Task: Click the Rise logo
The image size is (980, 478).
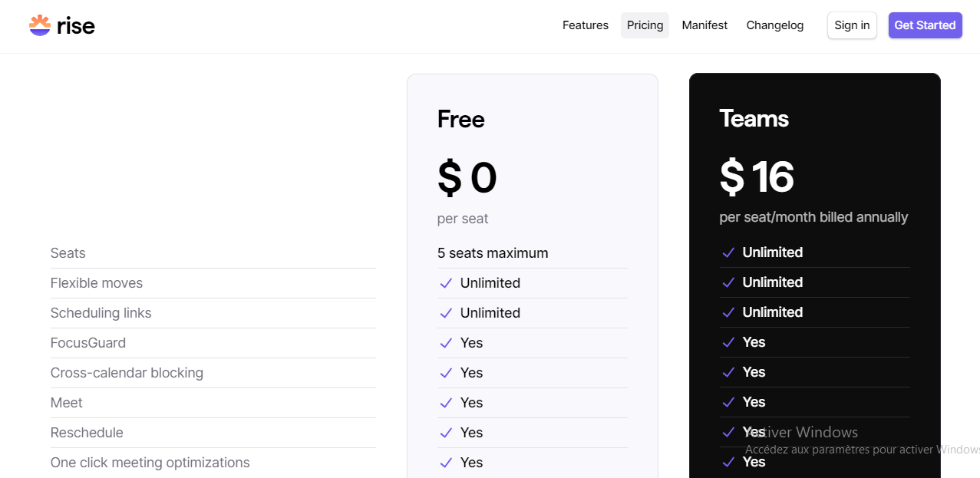Action: [x=62, y=25]
